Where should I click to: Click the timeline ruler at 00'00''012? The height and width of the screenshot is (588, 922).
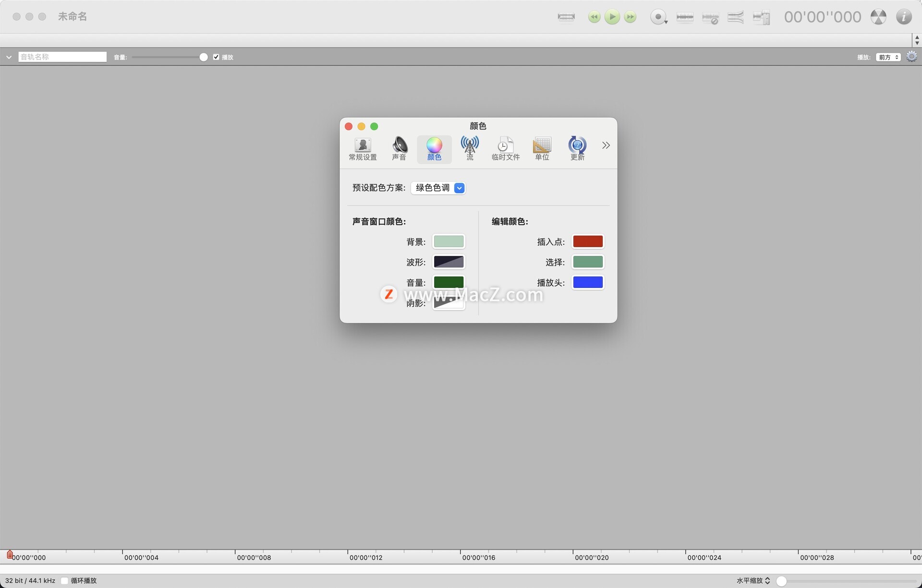(x=366, y=558)
